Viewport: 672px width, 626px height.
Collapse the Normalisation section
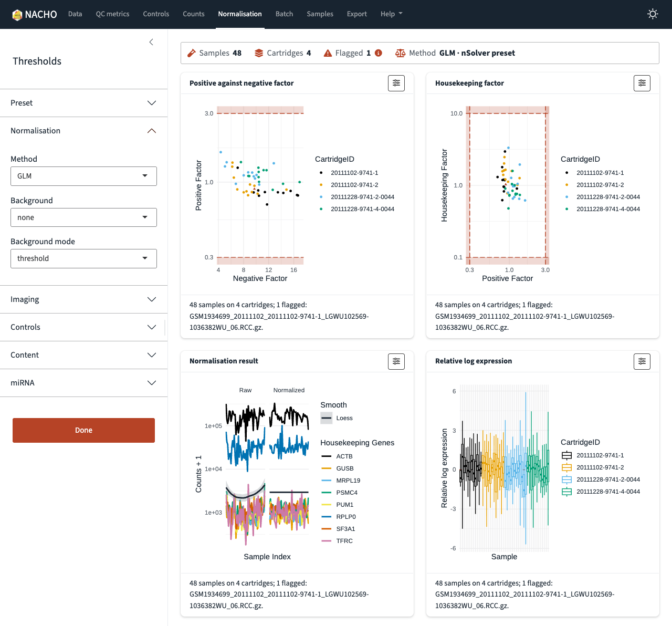coord(83,131)
